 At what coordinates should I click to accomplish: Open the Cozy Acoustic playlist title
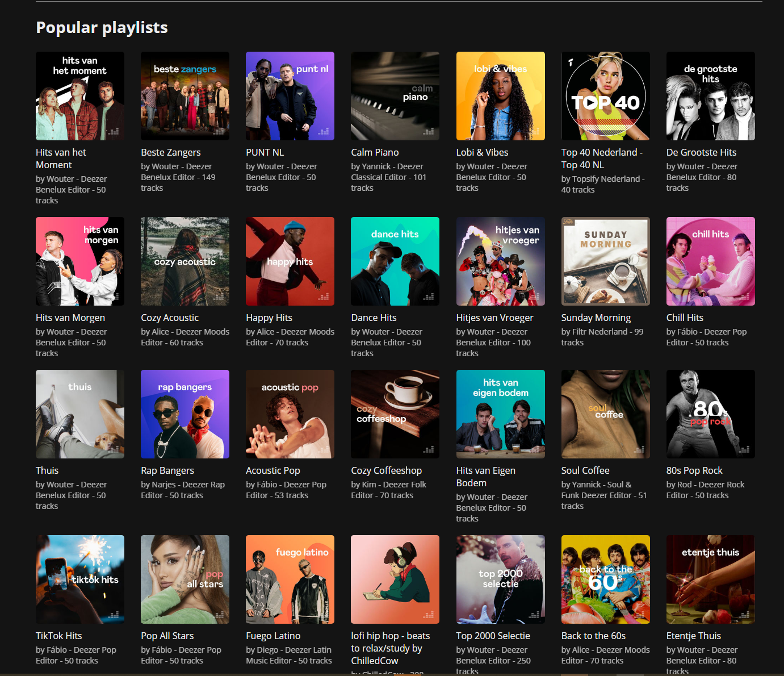tap(170, 318)
